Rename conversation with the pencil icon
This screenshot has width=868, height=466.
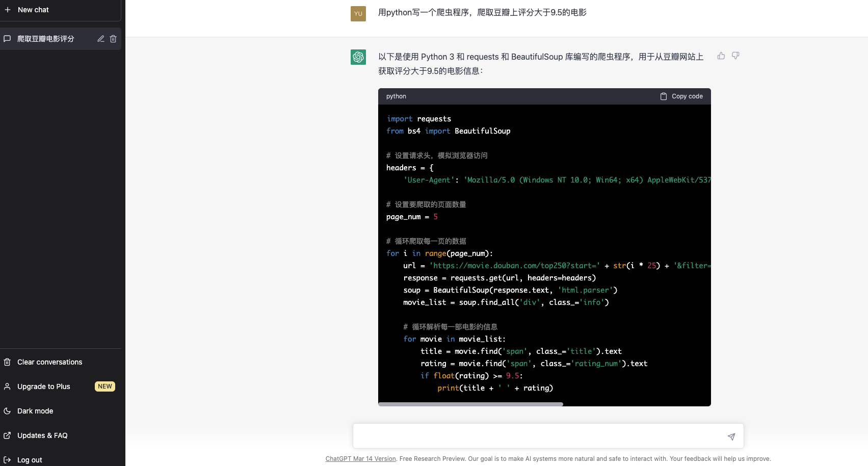click(101, 39)
